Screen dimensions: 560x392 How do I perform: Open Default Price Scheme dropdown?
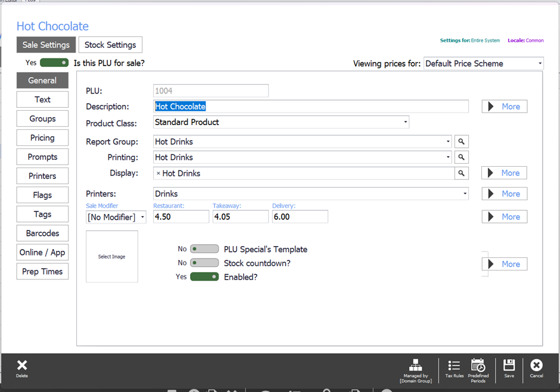(483, 64)
